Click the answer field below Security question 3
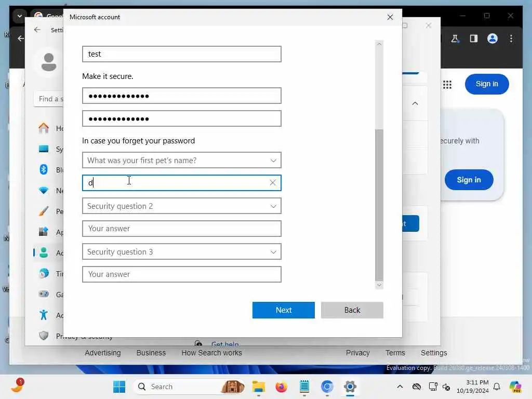The height and width of the screenshot is (399, 532). pyautogui.click(x=181, y=274)
